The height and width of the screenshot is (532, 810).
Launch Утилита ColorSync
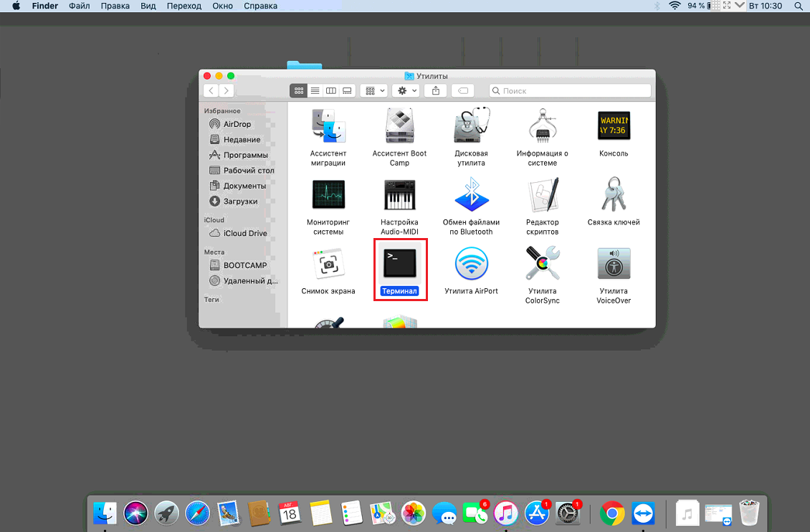pyautogui.click(x=543, y=265)
